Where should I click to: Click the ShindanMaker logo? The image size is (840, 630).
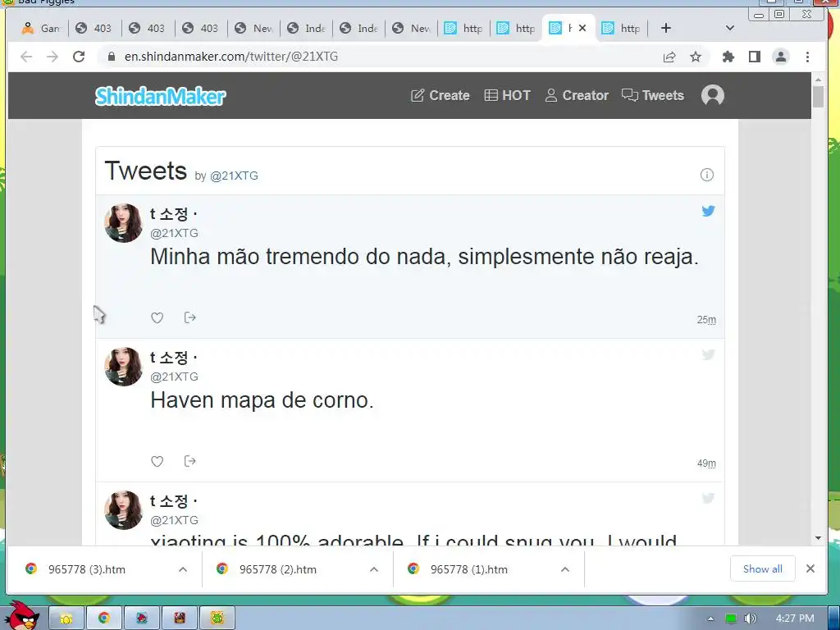(160, 96)
